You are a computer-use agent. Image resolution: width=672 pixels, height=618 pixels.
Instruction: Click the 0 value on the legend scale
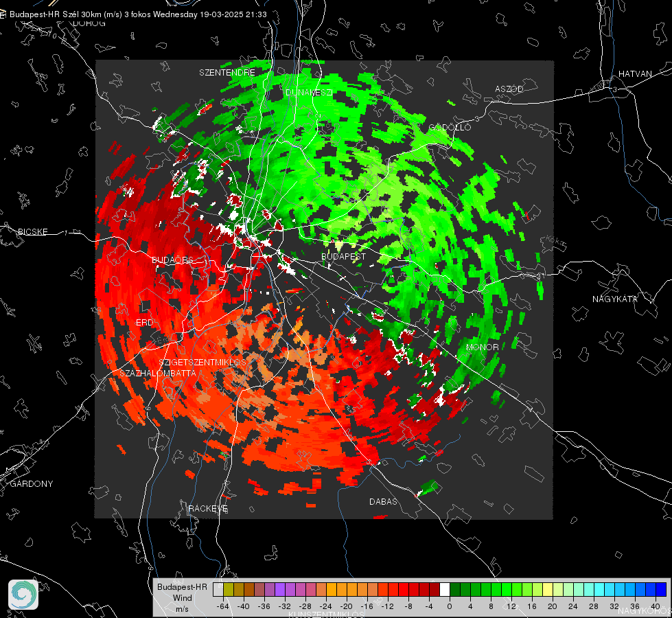coord(449,606)
